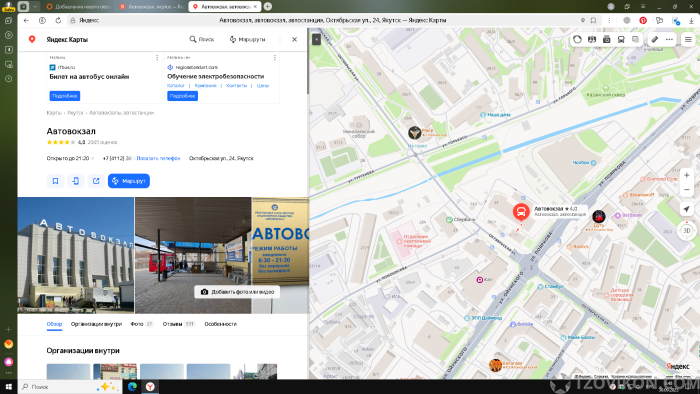Zoom out the map with minus button

coord(687,190)
